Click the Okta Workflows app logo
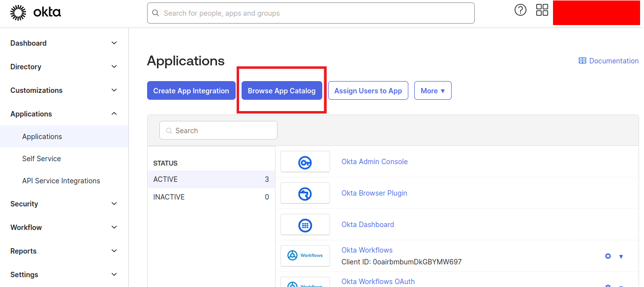644x287 pixels. 305,256
